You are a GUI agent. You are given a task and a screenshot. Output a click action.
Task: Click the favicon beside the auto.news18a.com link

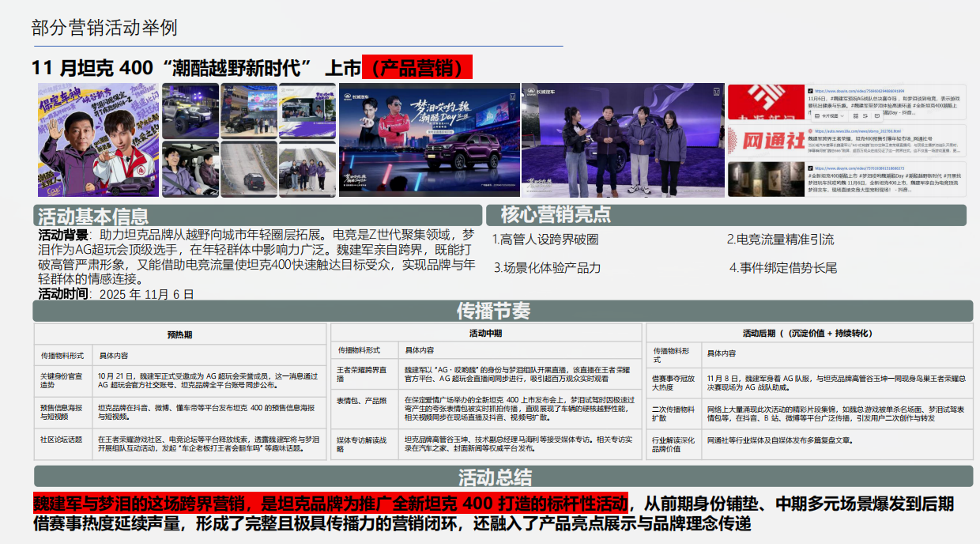tap(810, 131)
